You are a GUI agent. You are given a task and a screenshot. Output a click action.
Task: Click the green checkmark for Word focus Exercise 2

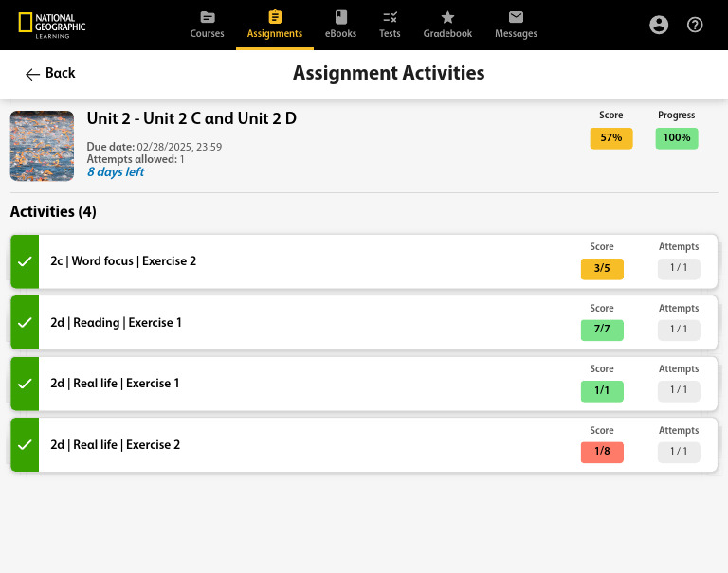click(25, 261)
